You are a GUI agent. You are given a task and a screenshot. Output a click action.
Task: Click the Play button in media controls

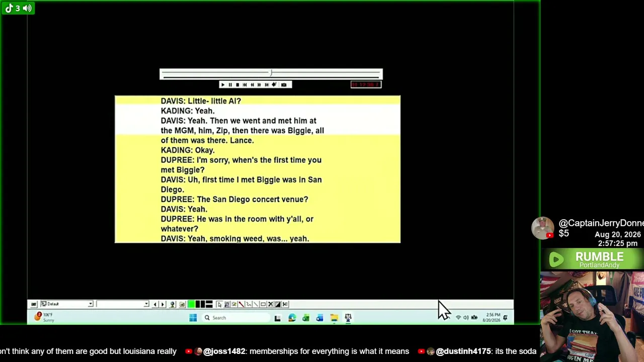click(x=223, y=84)
